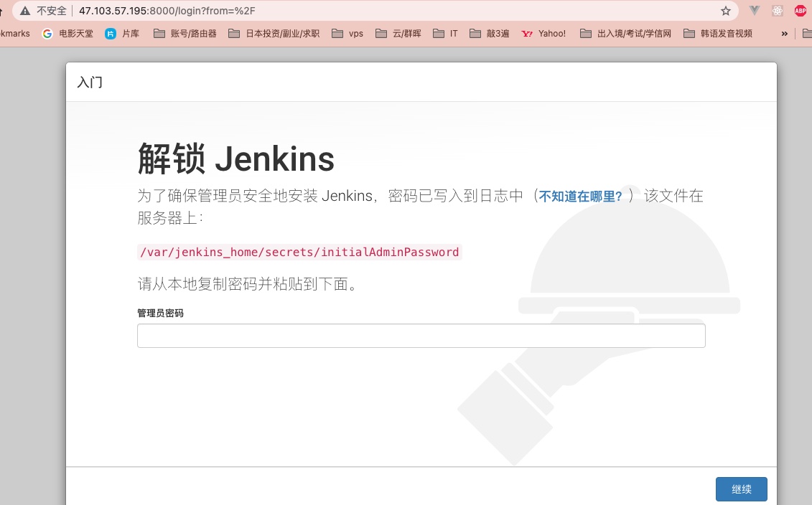The width and height of the screenshot is (812, 505).
Task: Click the Google icon on 电影天堂 bookmark
Action: point(47,33)
